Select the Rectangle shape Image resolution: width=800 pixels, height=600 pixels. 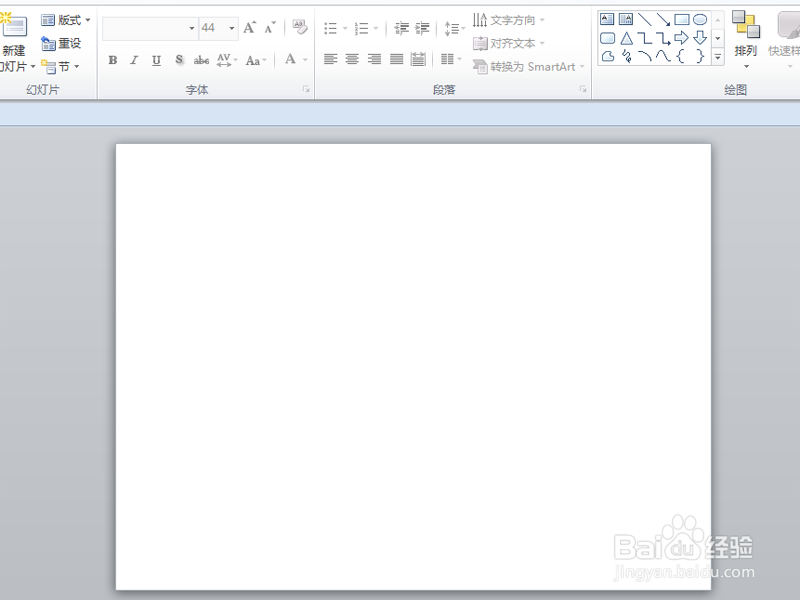682,19
